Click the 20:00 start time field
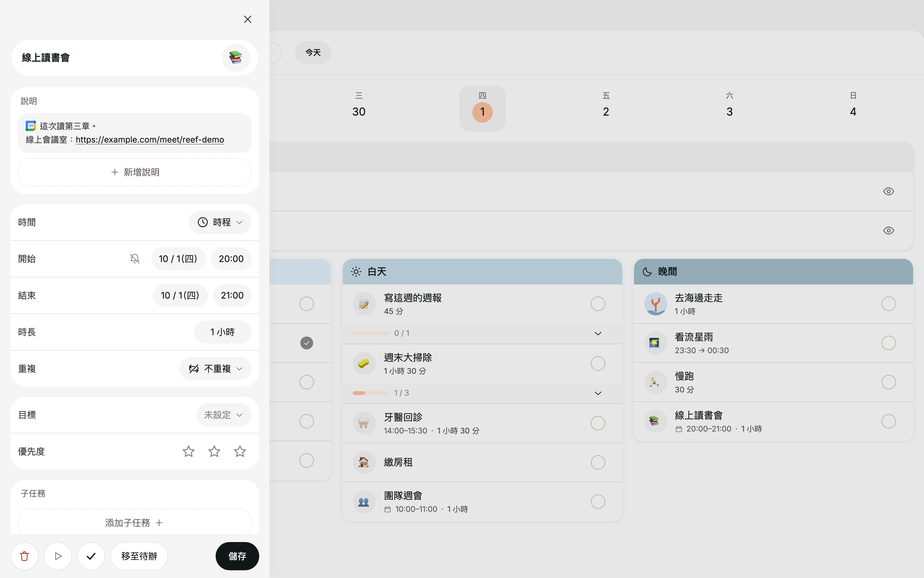 click(x=231, y=259)
